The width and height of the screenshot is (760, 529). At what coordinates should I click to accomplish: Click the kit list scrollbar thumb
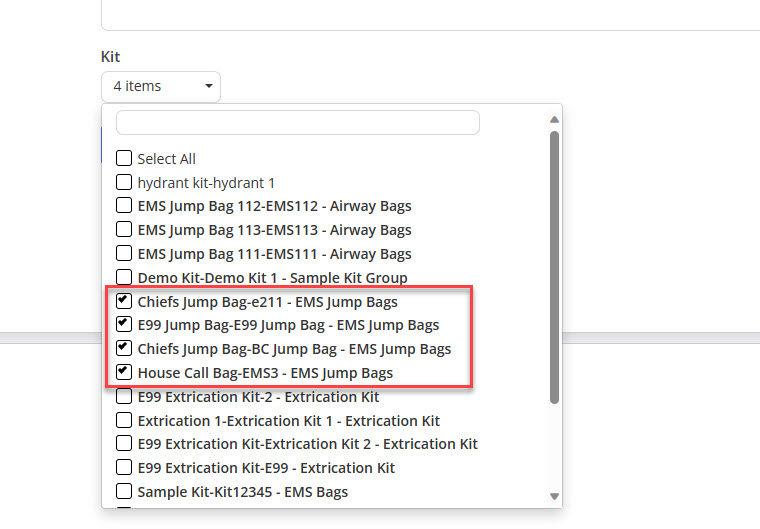(554, 267)
